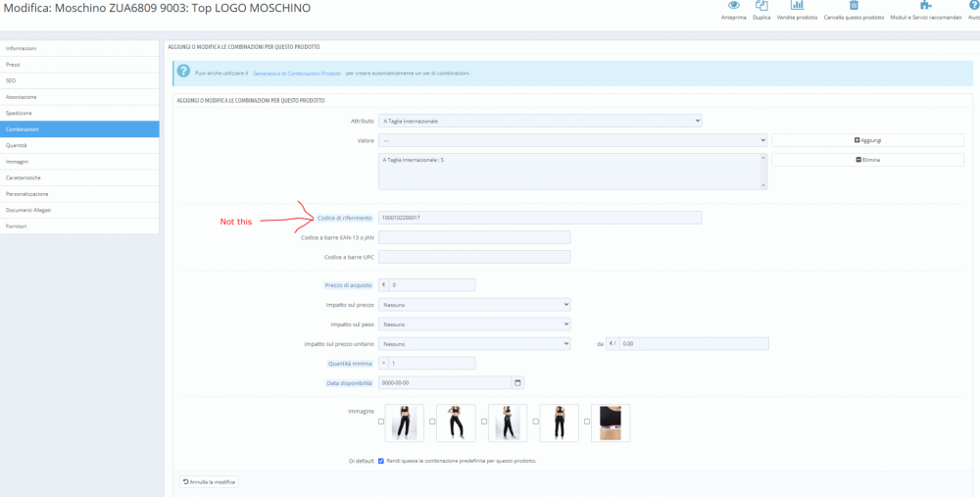980x497 pixels.
Task: Switch to the Caratteristiche sidebar tab
Action: (79, 177)
